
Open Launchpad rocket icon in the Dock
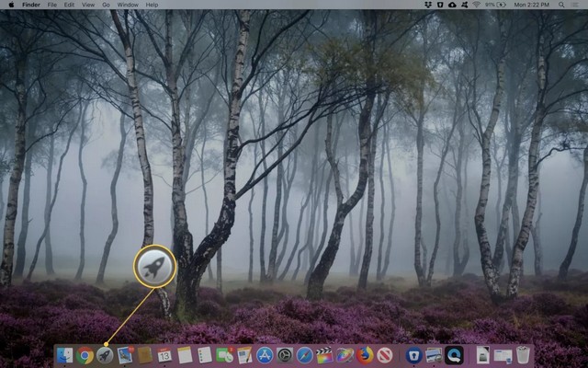(105, 355)
